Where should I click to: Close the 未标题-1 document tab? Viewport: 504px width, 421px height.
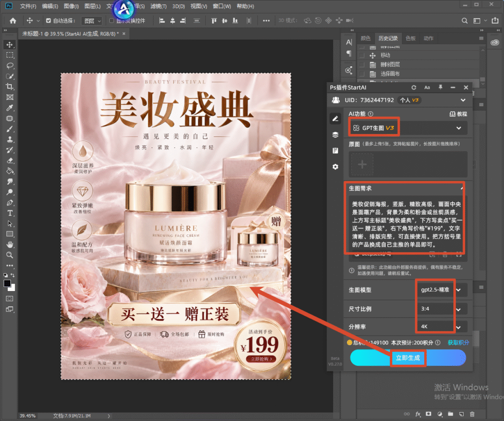point(124,34)
